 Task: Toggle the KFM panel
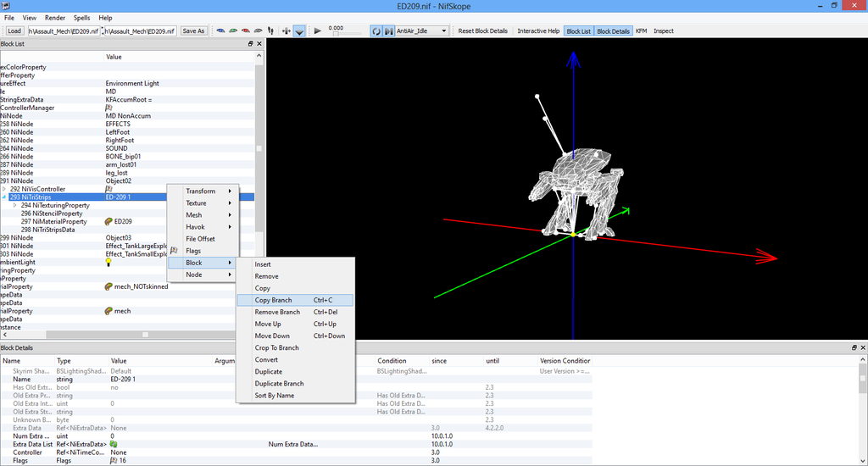click(x=641, y=31)
